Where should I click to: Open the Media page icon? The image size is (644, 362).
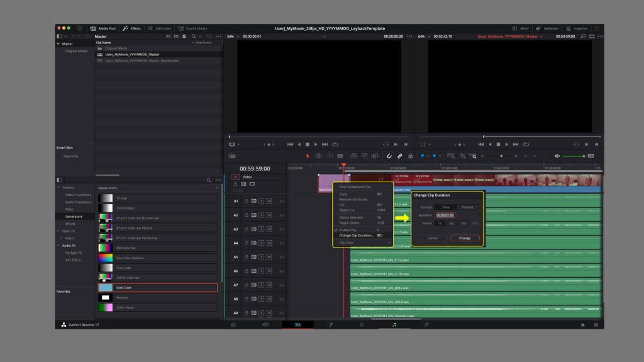pos(233,325)
